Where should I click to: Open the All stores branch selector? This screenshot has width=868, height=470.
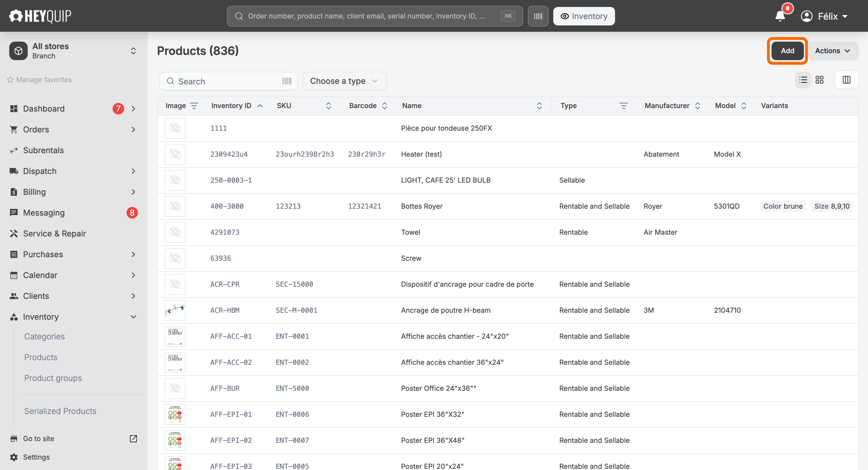click(x=73, y=51)
